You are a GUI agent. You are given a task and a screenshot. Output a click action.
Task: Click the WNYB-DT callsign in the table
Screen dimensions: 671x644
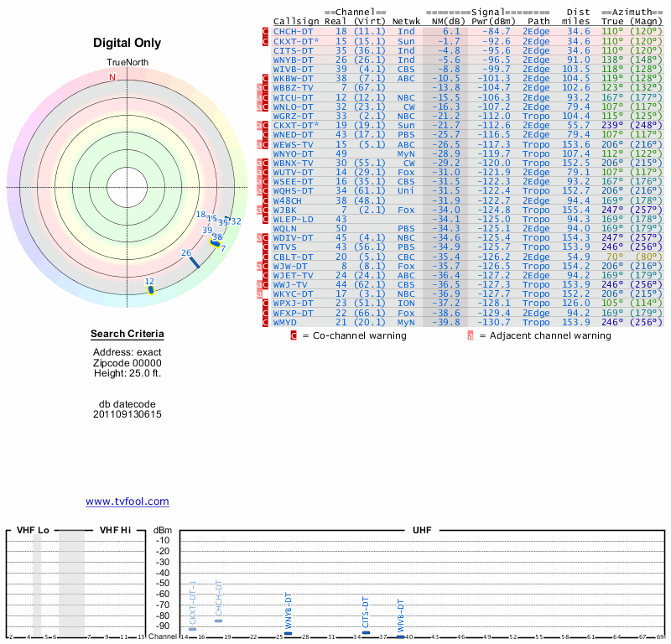coord(293,60)
